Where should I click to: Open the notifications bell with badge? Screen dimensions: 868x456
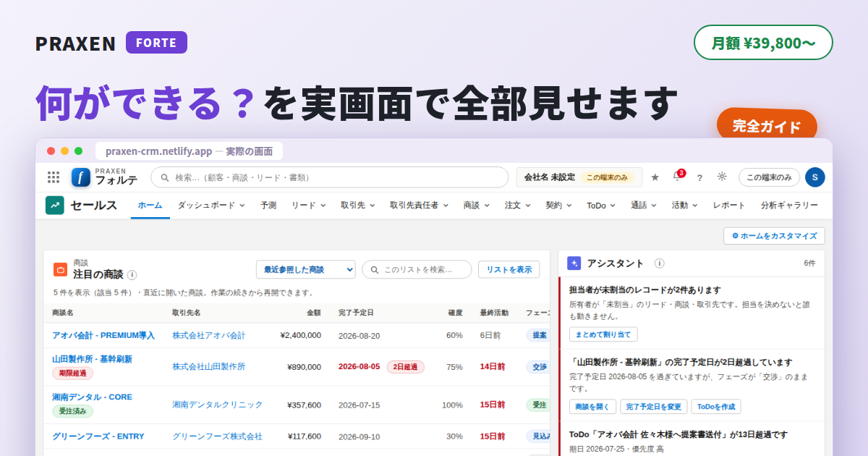point(678,176)
